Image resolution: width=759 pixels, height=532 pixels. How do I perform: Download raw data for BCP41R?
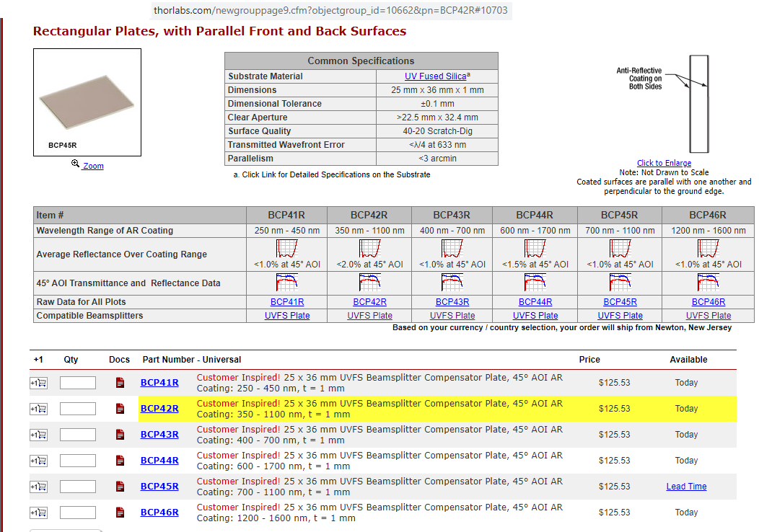(x=287, y=302)
